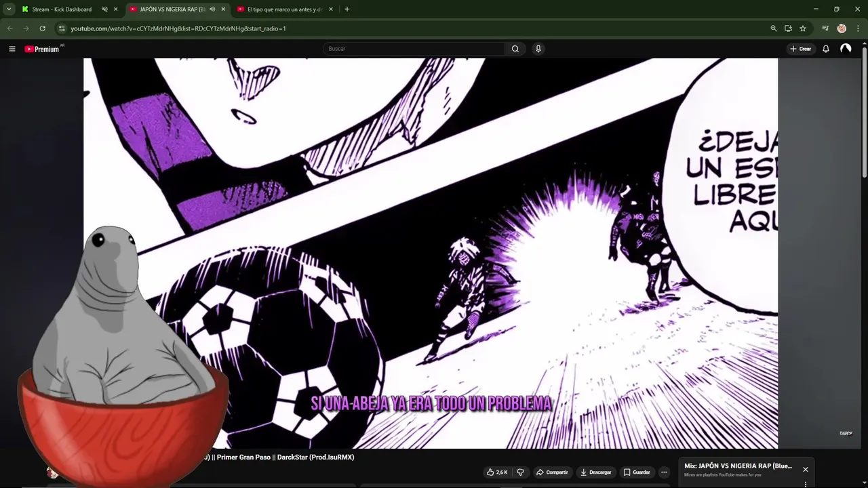This screenshot has height=488, width=868.
Task: Open the YouTube account avatar menu
Action: pyautogui.click(x=846, y=49)
